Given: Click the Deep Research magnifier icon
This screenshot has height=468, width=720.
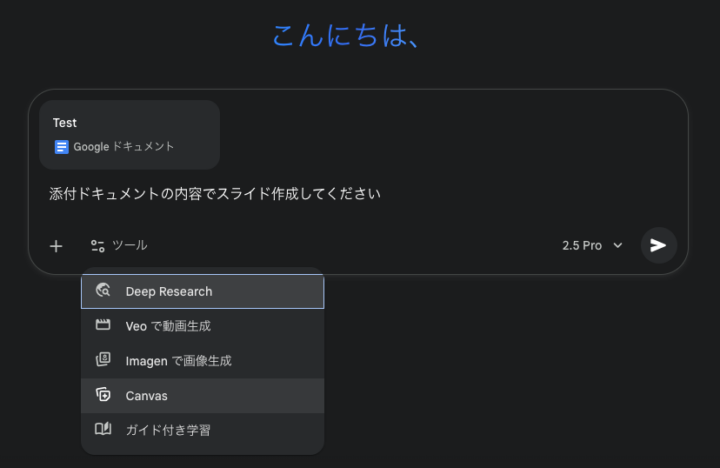Looking at the screenshot, I should (102, 291).
